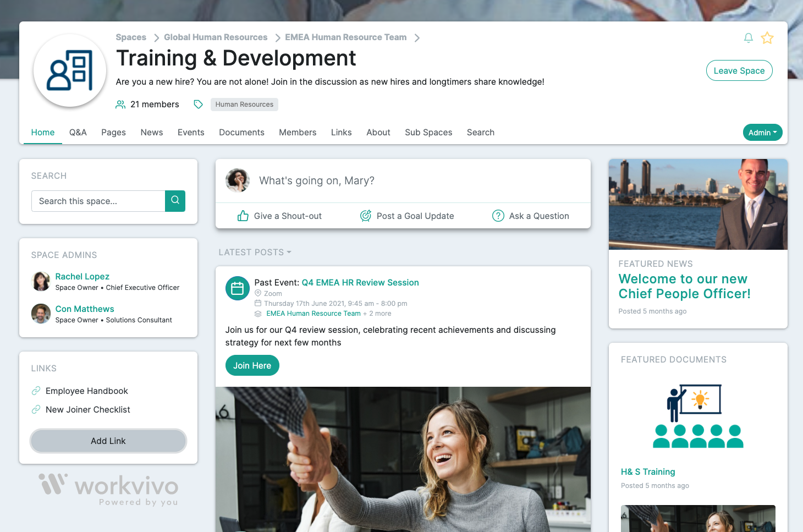Switch to the Q&A tab

78,133
